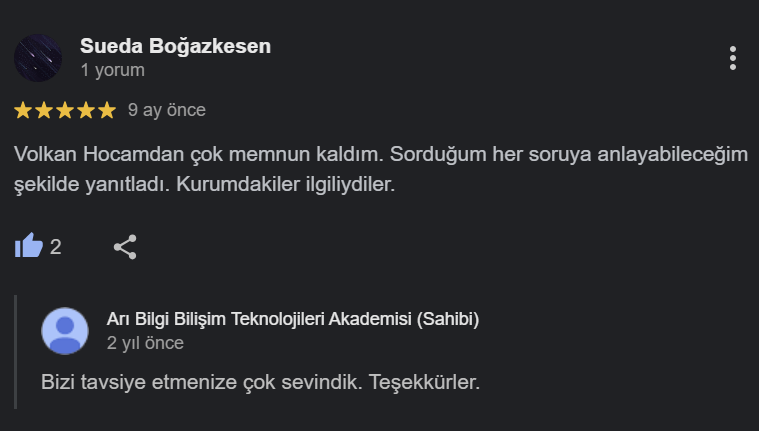Click the fifth rating star
The height and width of the screenshot is (431, 759).
pyautogui.click(x=107, y=110)
